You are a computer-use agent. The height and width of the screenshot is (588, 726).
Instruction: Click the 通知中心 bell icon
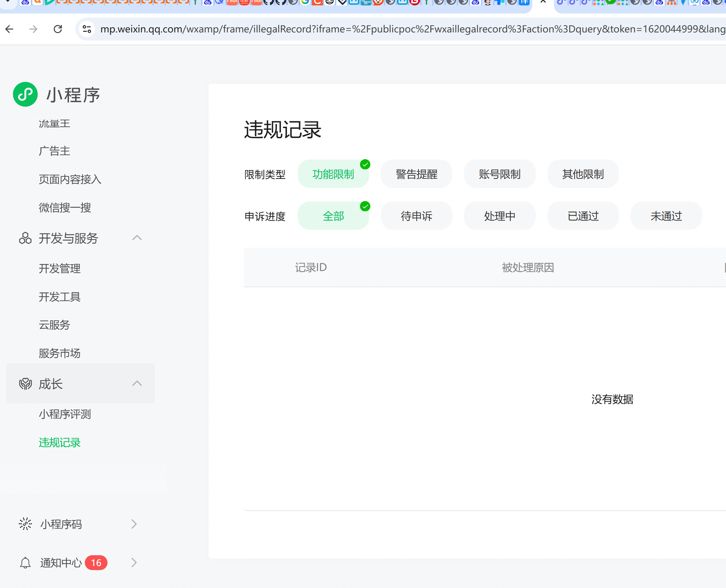[x=25, y=563]
